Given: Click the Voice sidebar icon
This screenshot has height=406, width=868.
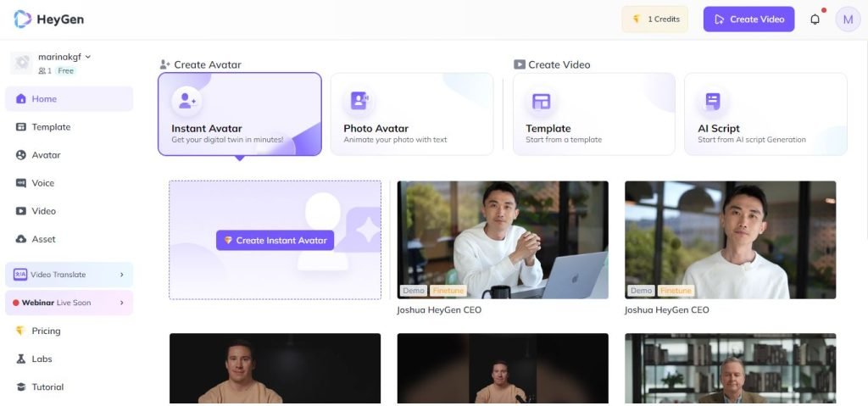Looking at the screenshot, I should click(x=21, y=183).
